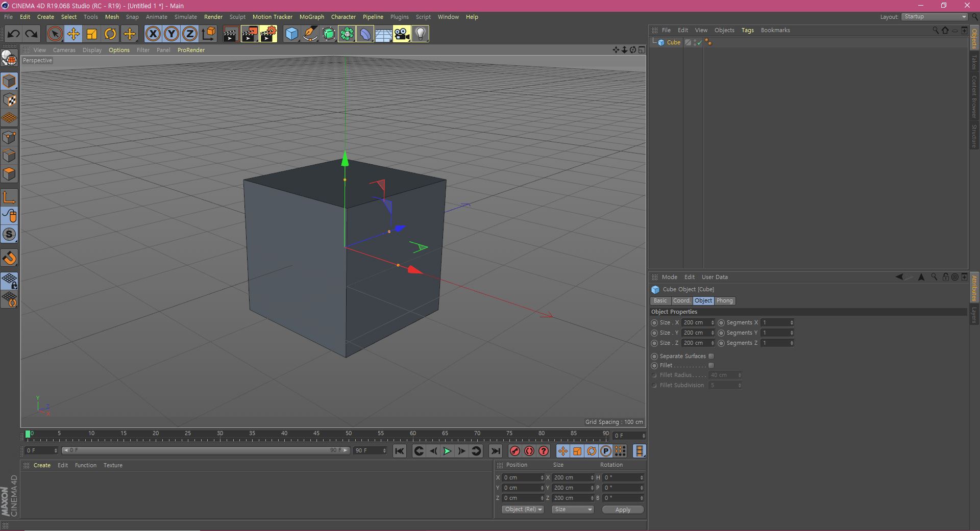This screenshot has height=531, width=980.
Task: Toggle Size X animation circle
Action: coord(654,322)
